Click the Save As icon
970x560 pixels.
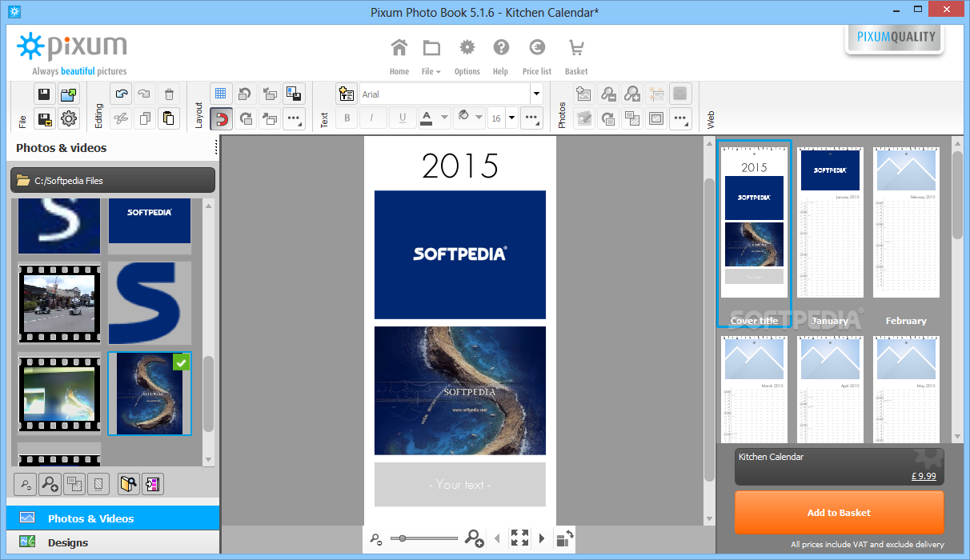coord(44,119)
